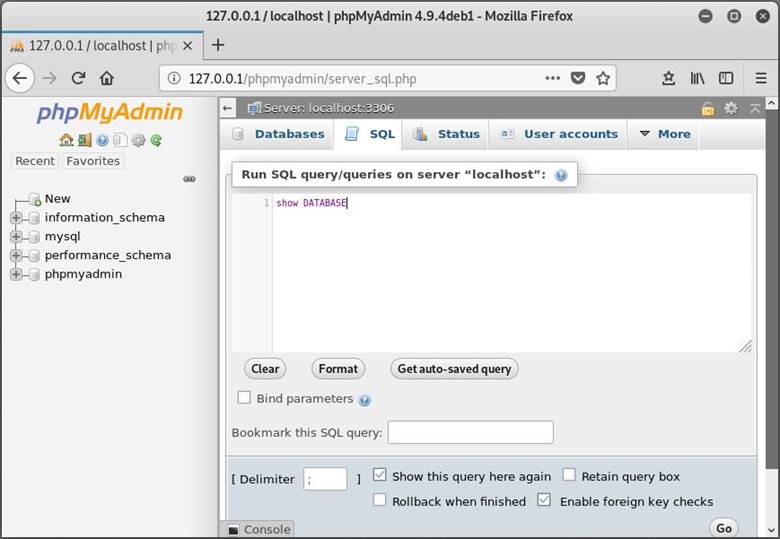This screenshot has width=780, height=539.
Task: Open the More dropdown menu
Action: click(x=665, y=134)
